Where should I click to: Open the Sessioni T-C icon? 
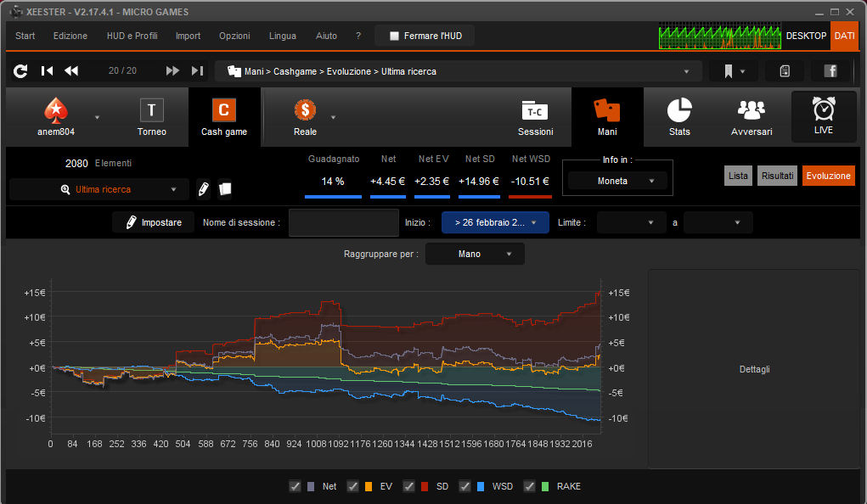coord(535,110)
